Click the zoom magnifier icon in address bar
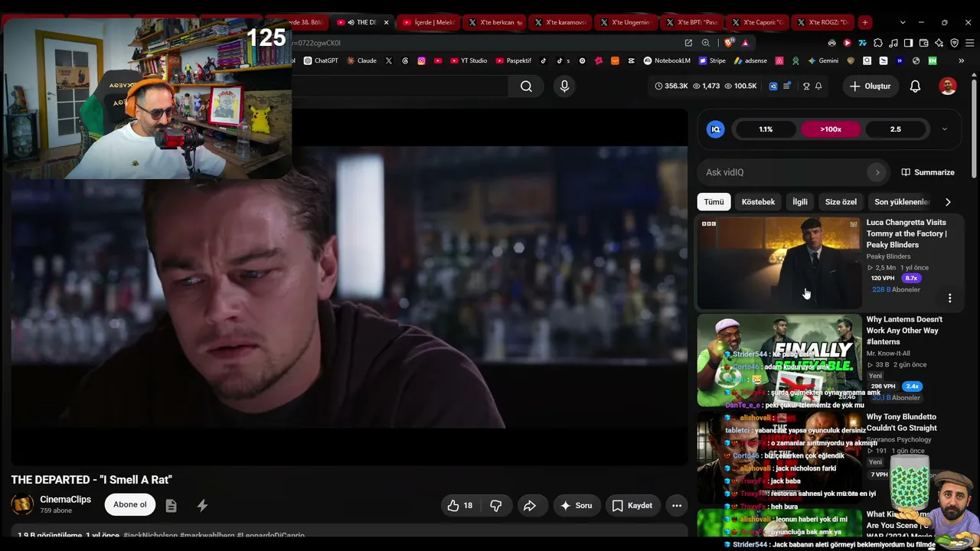The height and width of the screenshot is (551, 980). [x=706, y=43]
